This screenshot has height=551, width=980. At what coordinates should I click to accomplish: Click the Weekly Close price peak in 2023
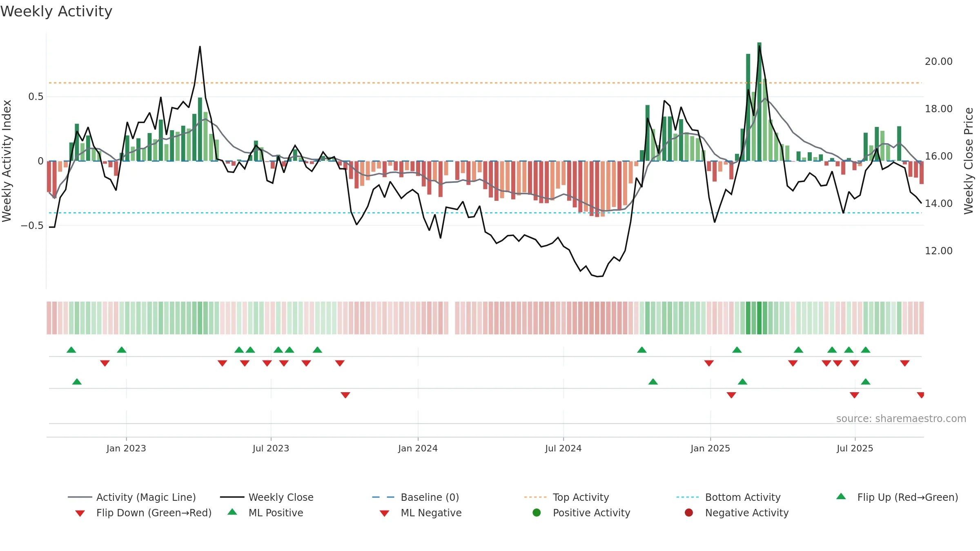click(200, 47)
